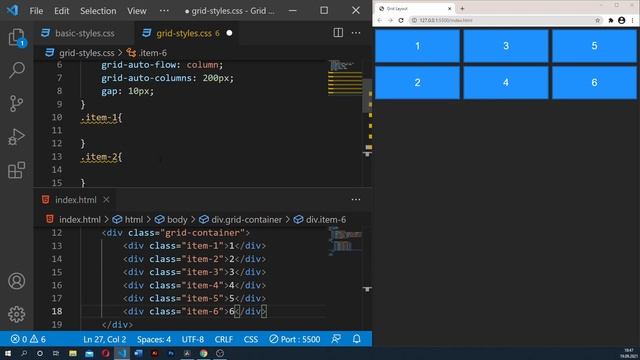Open the View menu
Viewport: 640px width, 360px height.
point(137,11)
